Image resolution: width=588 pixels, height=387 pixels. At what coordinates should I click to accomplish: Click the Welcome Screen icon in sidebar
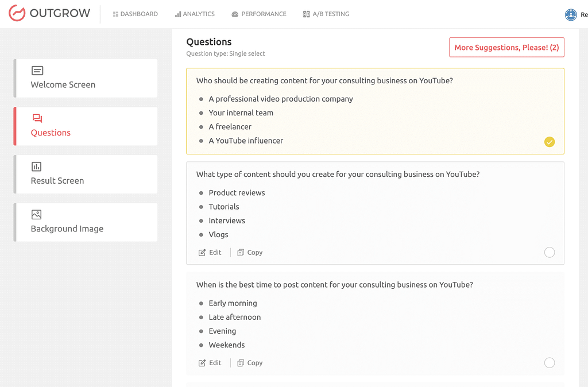(37, 71)
